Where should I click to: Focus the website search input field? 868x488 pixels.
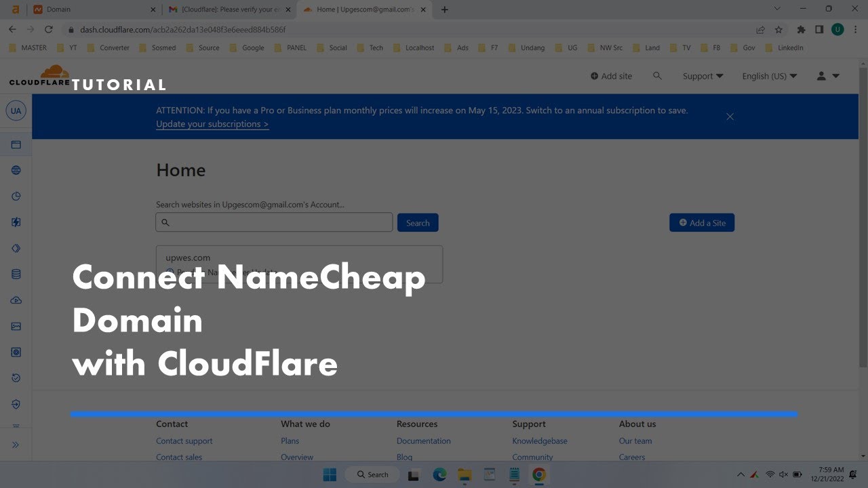click(274, 222)
